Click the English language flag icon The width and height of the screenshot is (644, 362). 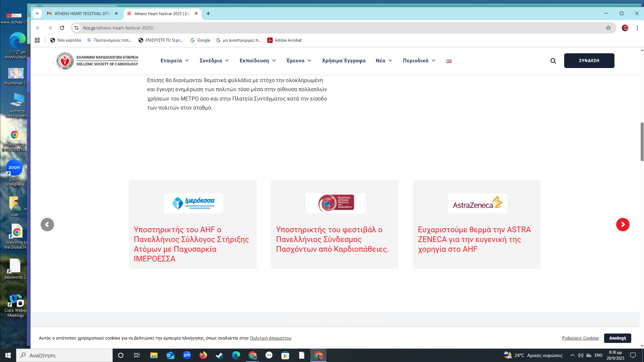449,61
